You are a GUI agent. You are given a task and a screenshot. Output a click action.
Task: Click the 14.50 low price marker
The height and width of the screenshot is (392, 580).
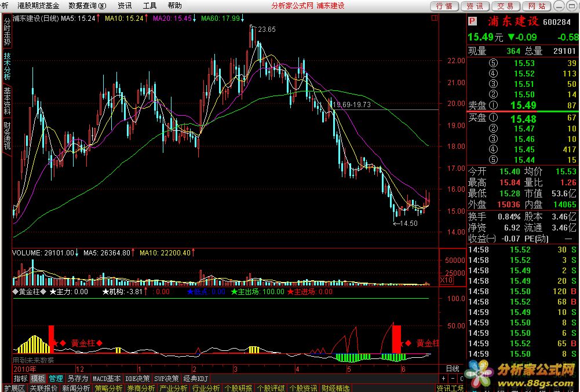point(408,224)
